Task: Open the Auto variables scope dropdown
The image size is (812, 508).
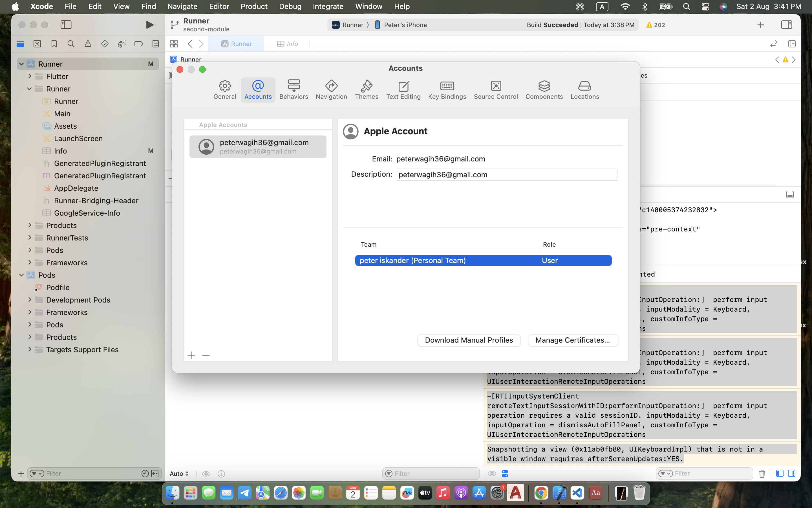Action: (x=179, y=473)
